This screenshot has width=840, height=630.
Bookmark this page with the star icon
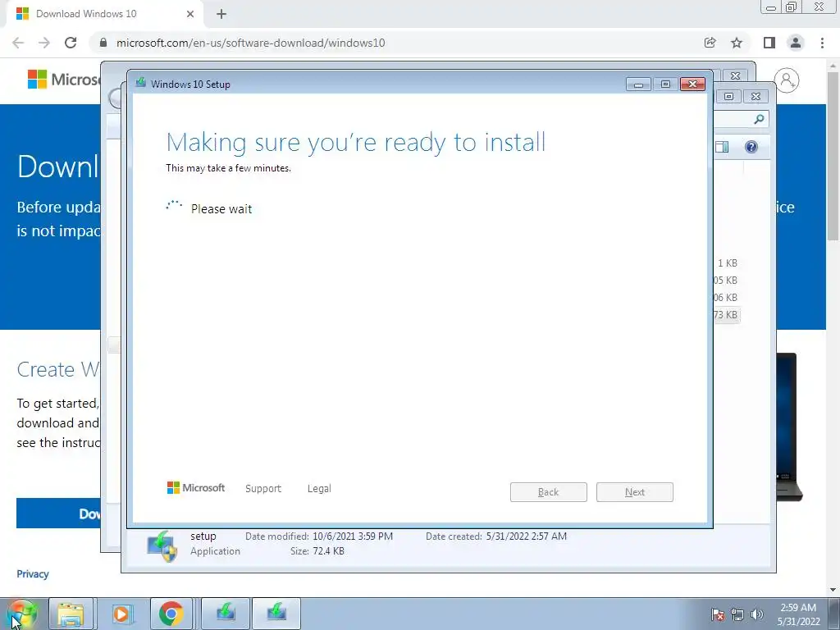[x=737, y=43]
